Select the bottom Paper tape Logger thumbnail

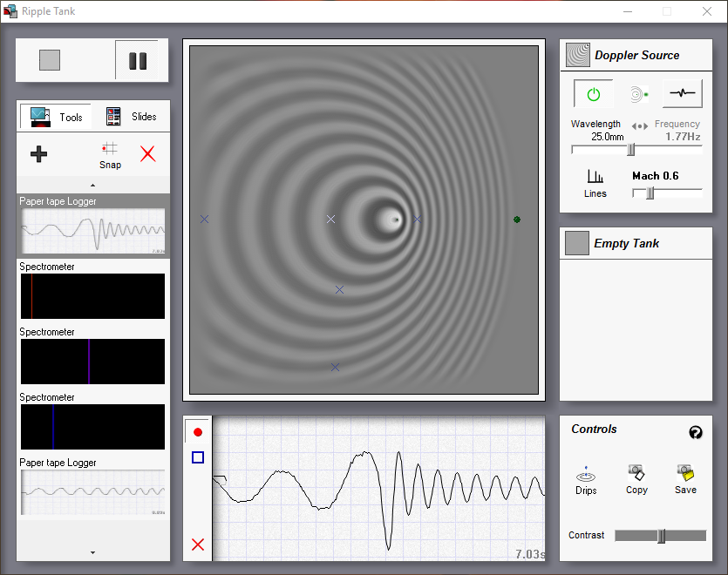pos(93,492)
